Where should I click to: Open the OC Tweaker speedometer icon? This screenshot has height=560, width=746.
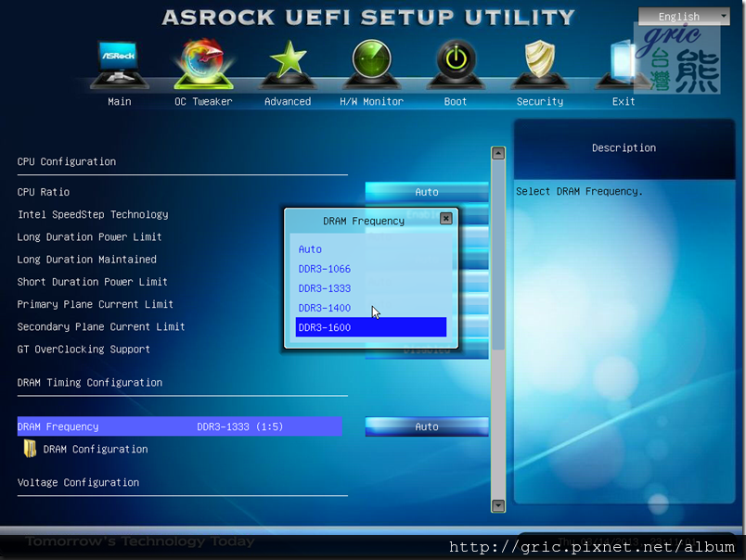(x=203, y=65)
